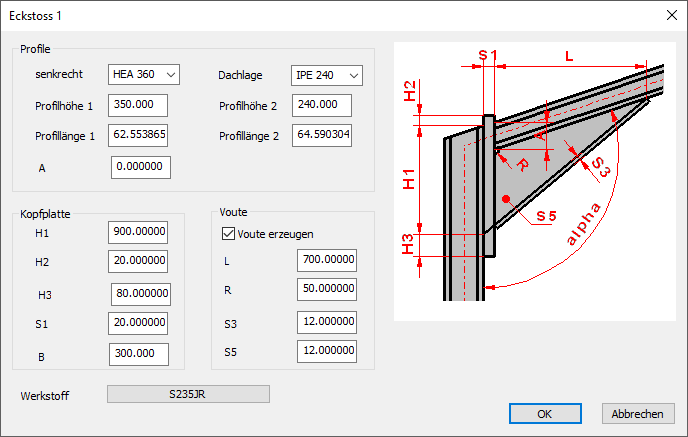Click the Abbrechen button
Screen dimensions: 688x437
tap(638, 414)
